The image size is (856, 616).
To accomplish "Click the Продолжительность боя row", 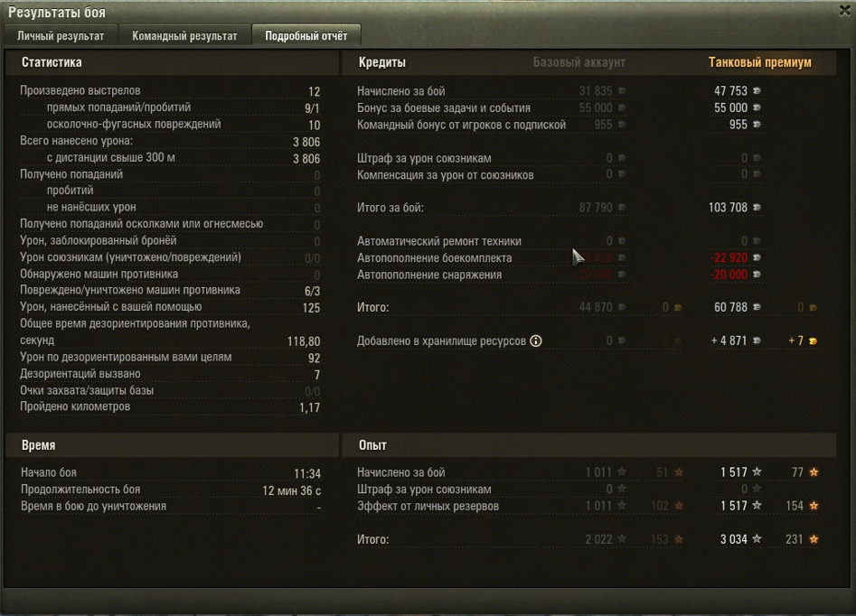I will click(x=170, y=490).
